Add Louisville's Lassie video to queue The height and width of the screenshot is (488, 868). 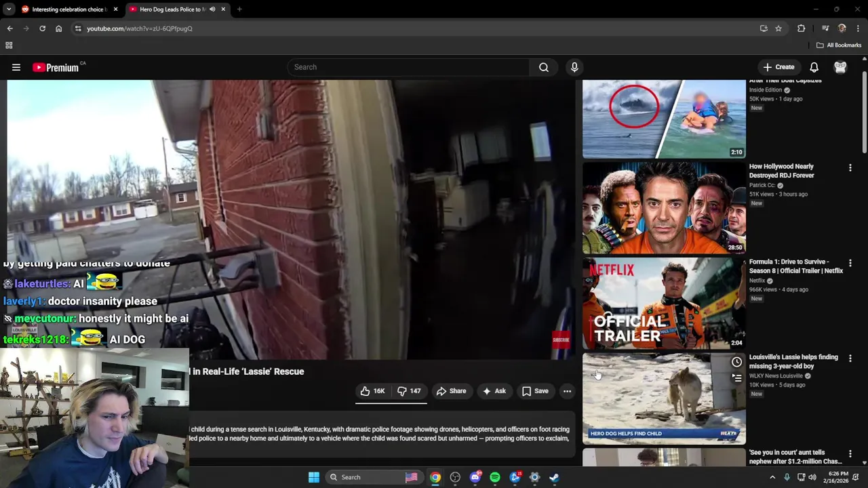[736, 378]
